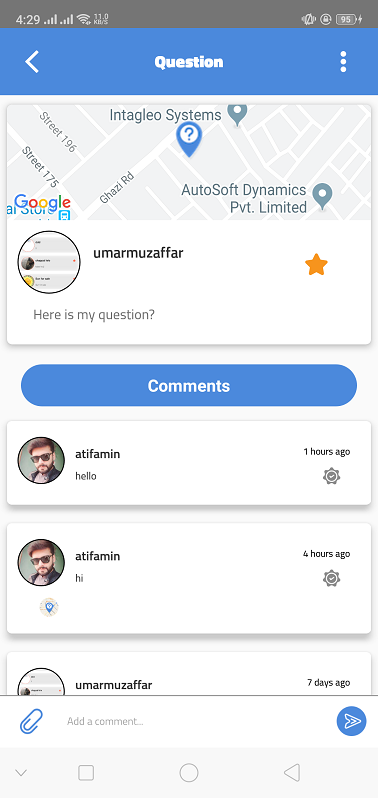The height and width of the screenshot is (798, 378).
Task: Tap the paperclip attachment icon
Action: click(32, 721)
